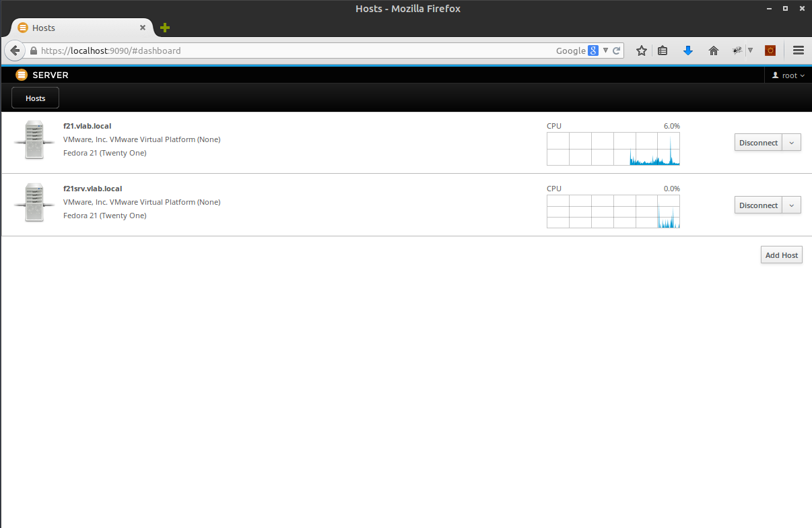Click the VMware platform text under f21.vlab.local
The image size is (812, 528).
(x=142, y=139)
